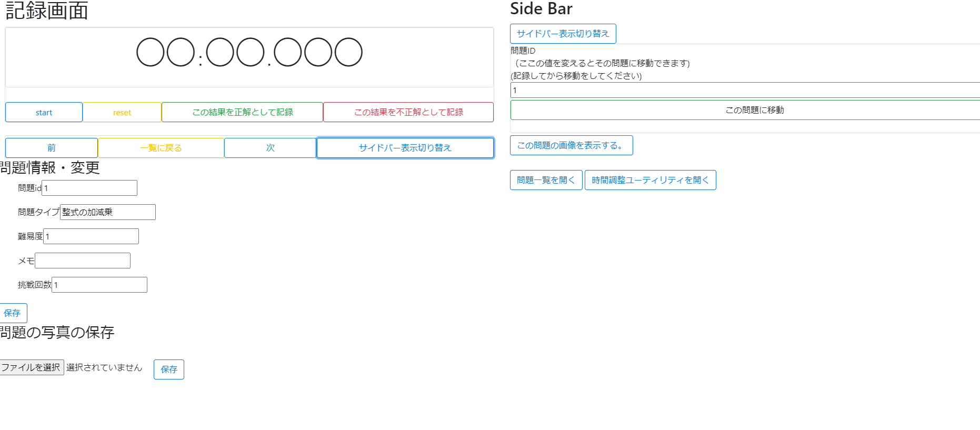Click the 問題の写真の保存 heading
980x430 pixels.
point(57,333)
